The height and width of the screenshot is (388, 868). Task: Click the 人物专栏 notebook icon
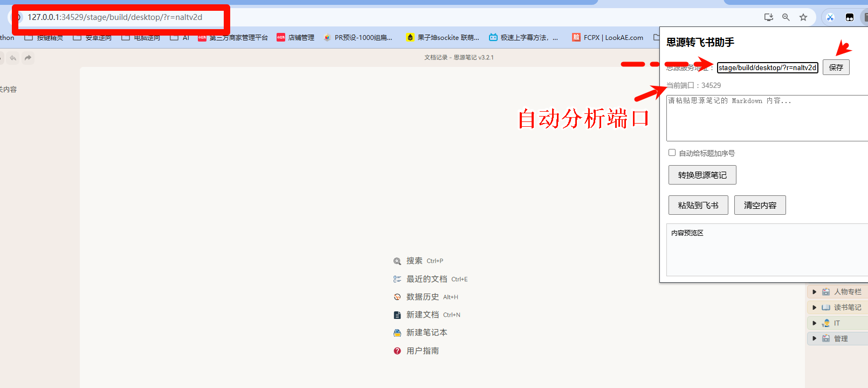click(826, 292)
